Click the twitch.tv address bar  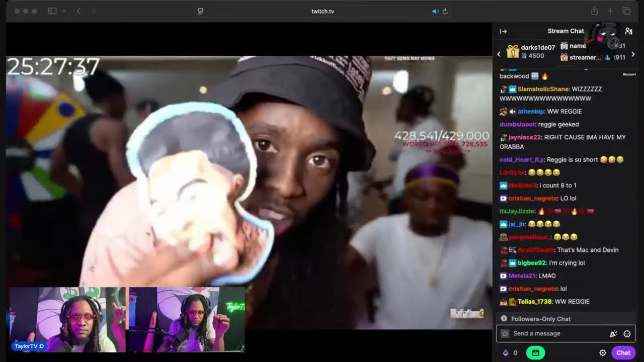[323, 11]
